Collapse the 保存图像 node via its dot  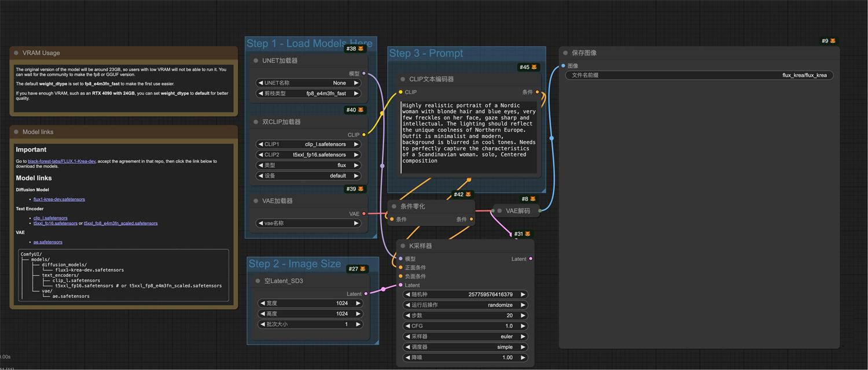pyautogui.click(x=565, y=53)
